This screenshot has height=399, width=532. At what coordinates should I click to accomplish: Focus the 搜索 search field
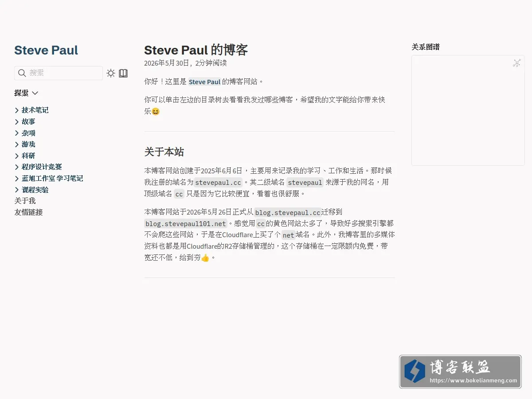59,73
